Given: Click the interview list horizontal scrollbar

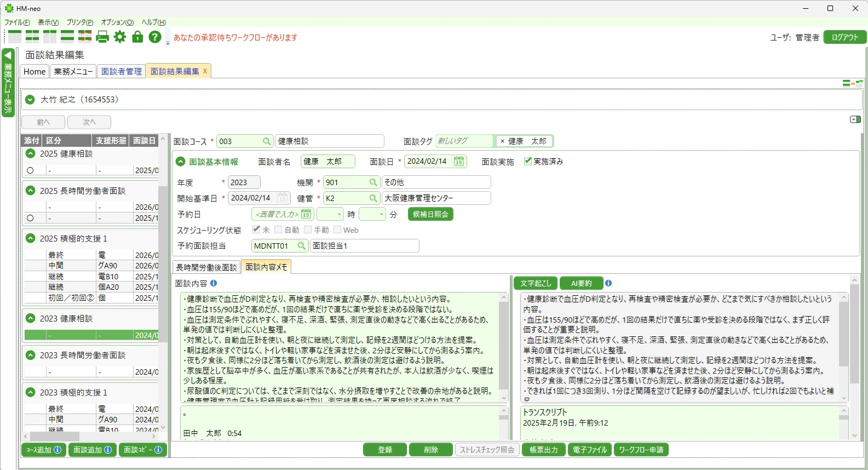Looking at the screenshot, I should point(55,436).
